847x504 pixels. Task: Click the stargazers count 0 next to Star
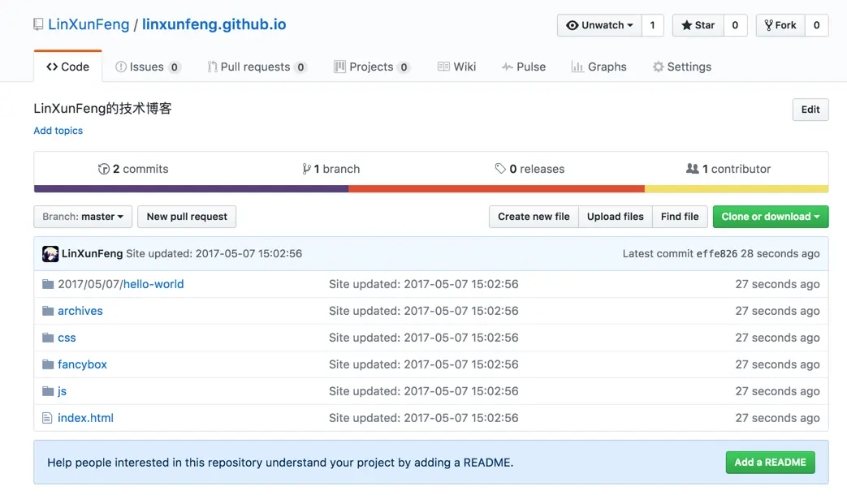click(x=735, y=25)
